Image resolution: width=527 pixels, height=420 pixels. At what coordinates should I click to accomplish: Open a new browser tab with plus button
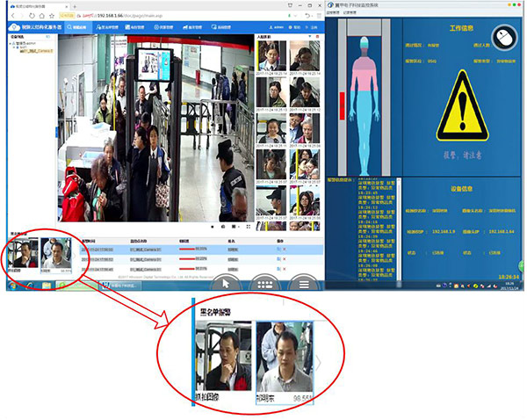(76, 6)
